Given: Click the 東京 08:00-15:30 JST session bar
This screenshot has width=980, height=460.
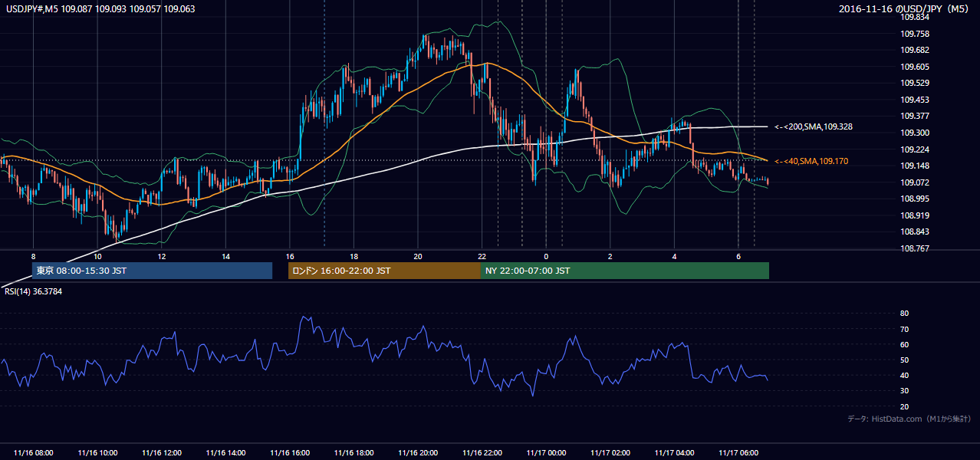Looking at the screenshot, I should (152, 271).
